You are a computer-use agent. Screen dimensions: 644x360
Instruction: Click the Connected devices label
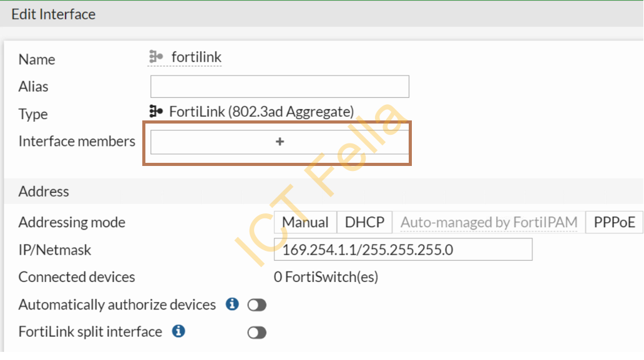tap(77, 277)
